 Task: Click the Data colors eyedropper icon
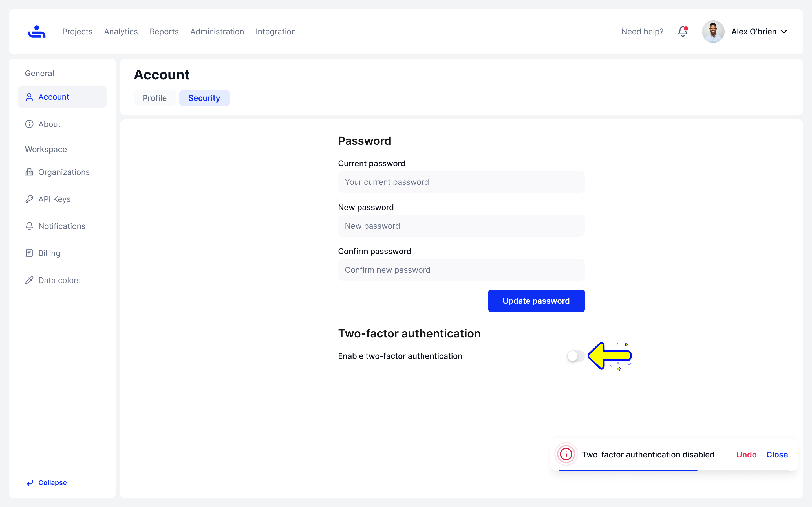(x=29, y=280)
